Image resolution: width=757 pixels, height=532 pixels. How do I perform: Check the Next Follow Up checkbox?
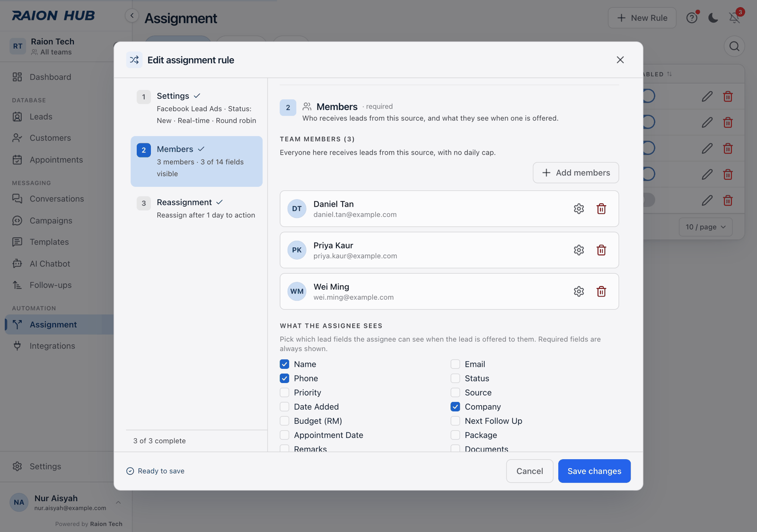(455, 421)
